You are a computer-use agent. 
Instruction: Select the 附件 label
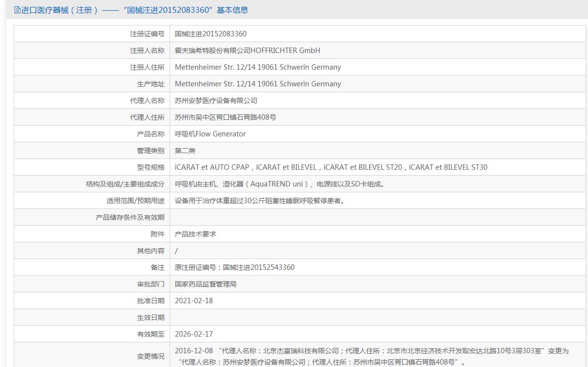click(157, 234)
